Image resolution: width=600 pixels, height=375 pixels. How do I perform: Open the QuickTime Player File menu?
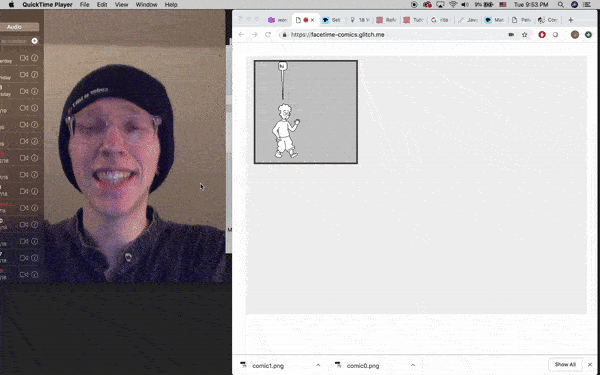tap(85, 5)
